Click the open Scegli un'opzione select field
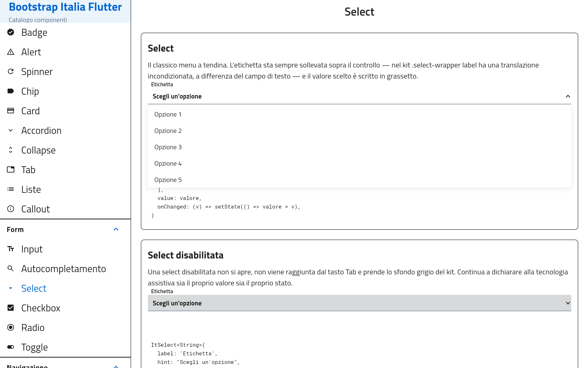The height and width of the screenshot is (368, 588). [x=359, y=96]
